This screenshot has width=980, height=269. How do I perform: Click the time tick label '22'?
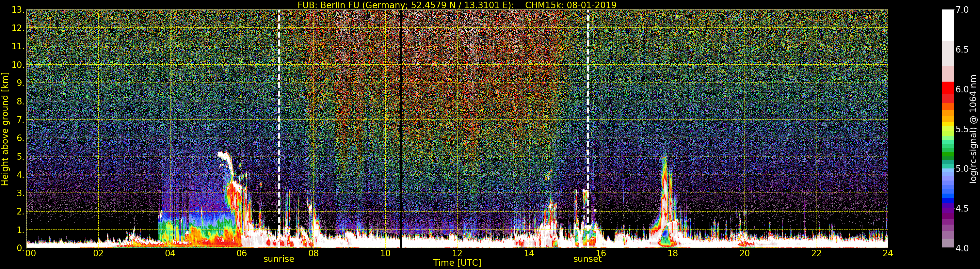(816, 253)
